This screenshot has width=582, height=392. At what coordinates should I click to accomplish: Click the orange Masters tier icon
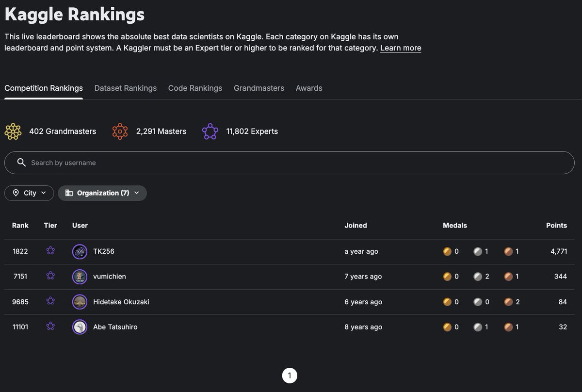120,131
